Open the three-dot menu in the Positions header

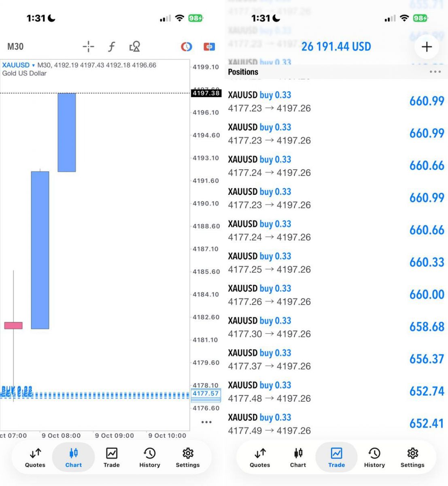tap(435, 72)
